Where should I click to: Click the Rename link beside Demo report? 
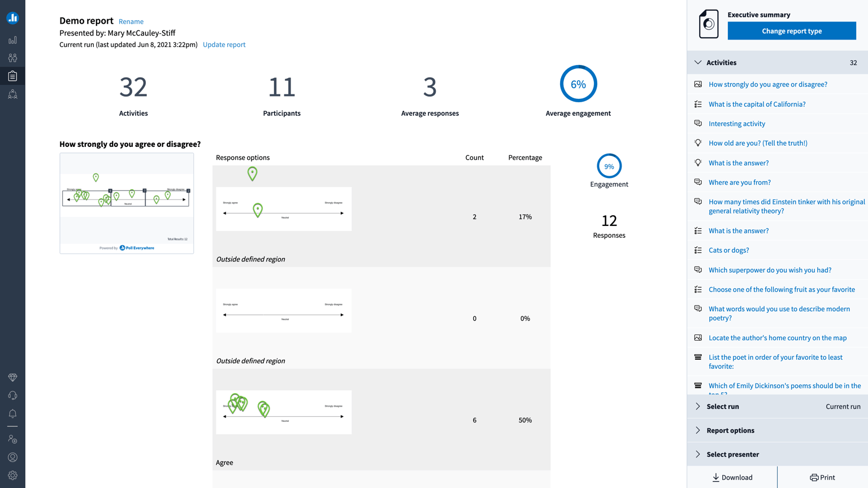tap(131, 21)
